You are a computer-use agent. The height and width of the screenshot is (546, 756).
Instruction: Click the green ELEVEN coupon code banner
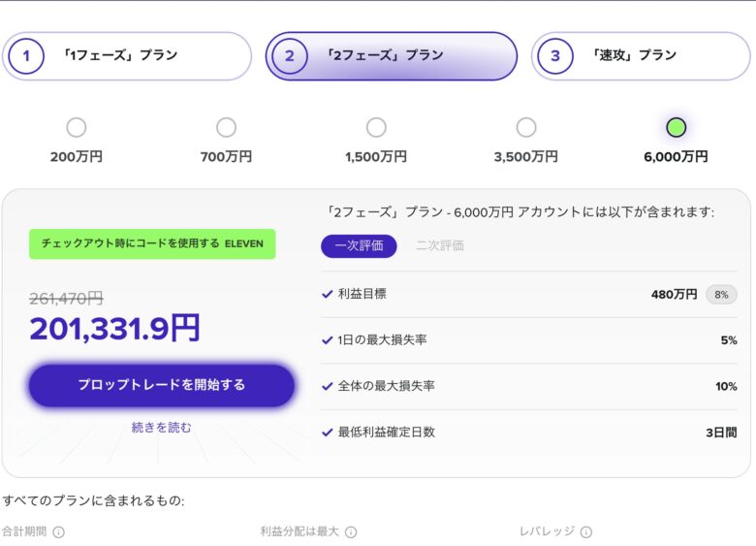(152, 244)
